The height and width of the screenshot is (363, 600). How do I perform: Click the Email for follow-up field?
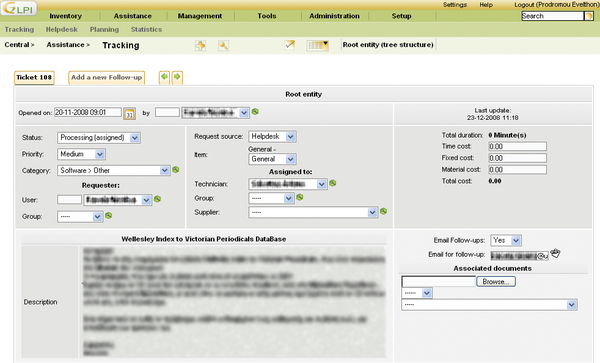click(x=520, y=256)
